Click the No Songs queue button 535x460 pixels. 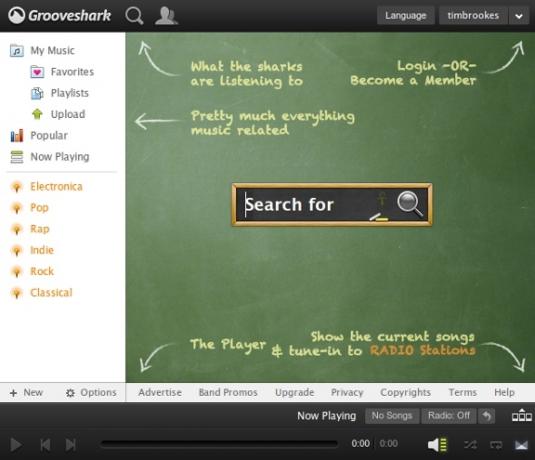pos(392,416)
